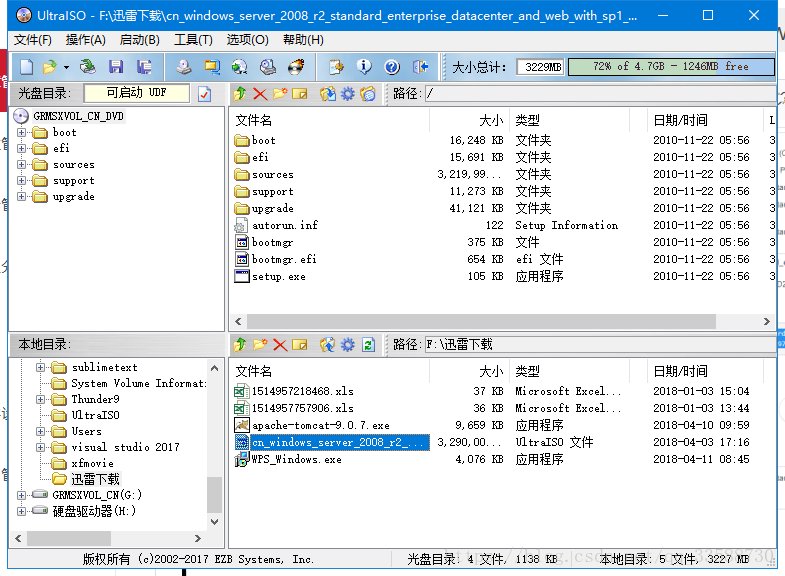Open the 选项(O) menu
This screenshot has height=576, width=785.
247,40
